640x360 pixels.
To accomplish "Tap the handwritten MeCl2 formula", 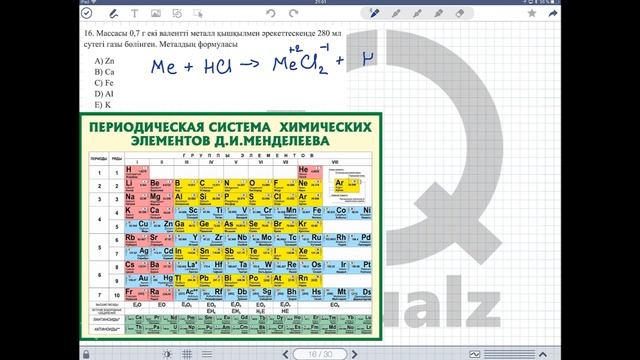I will pyautogui.click(x=301, y=60).
